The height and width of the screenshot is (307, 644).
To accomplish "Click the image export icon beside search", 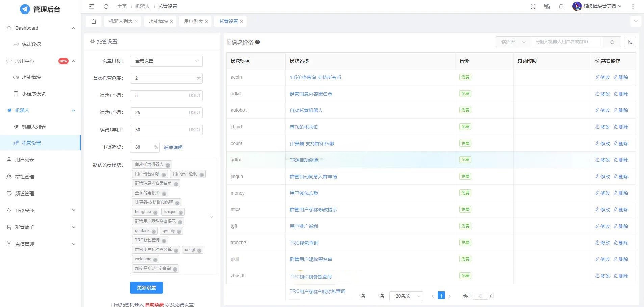I will [630, 42].
